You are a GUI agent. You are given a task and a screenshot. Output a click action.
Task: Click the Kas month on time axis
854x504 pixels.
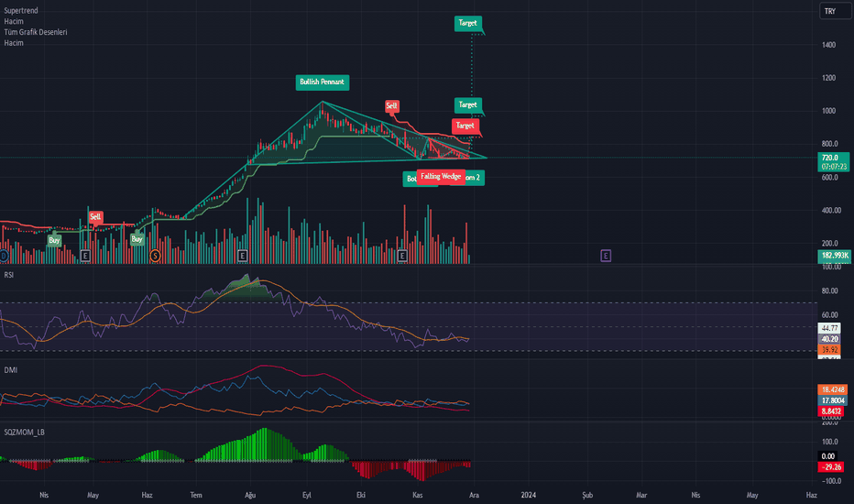(417, 495)
